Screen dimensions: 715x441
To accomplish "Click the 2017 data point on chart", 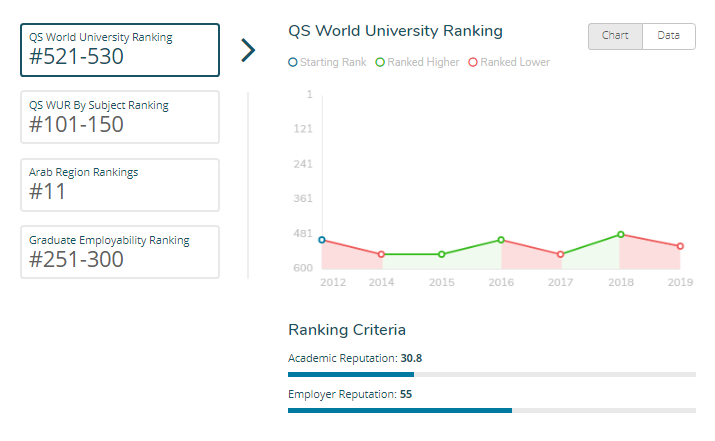I will coord(560,254).
